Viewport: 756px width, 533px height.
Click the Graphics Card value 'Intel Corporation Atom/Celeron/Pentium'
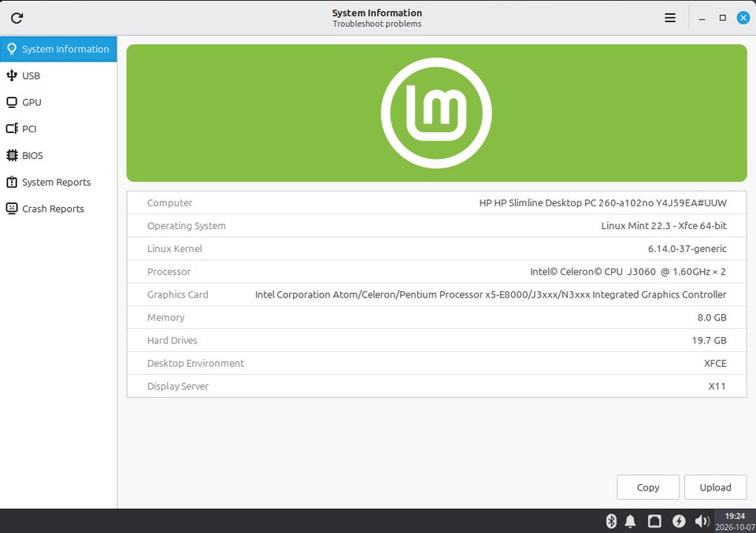(491, 294)
